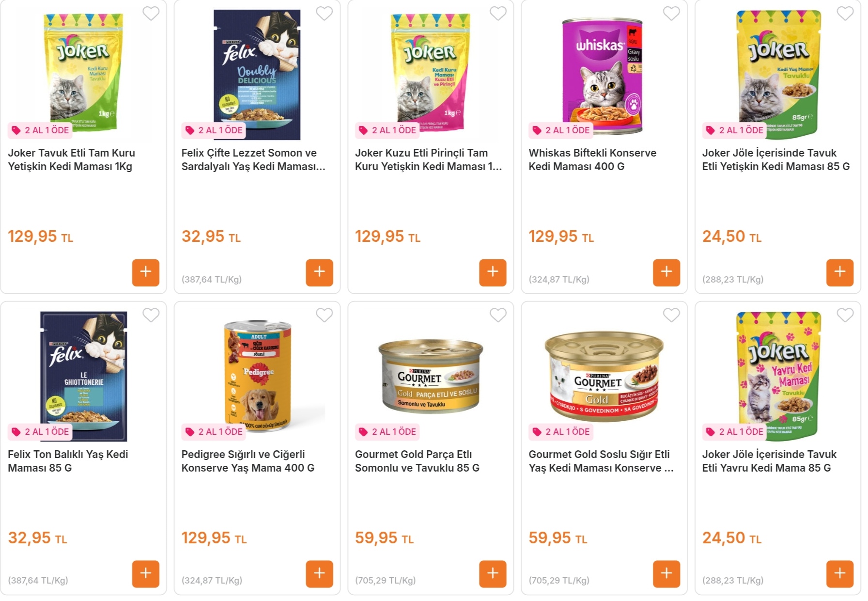Open Whiskas Biftekli Konserve Kedi Maması title
Viewport: 868px width, 601px height.
[592, 159]
